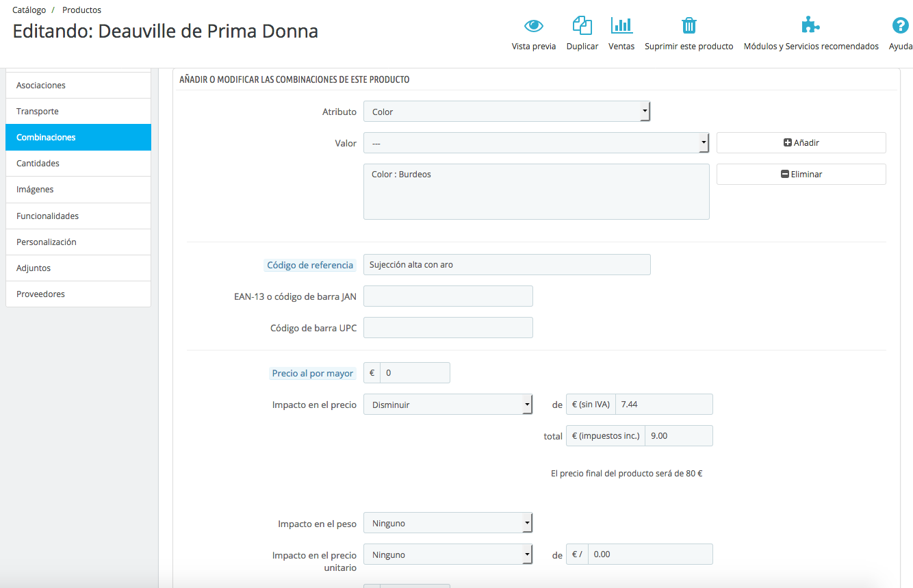Screen dimensions: 913x588
Task: Click the impuestos inc. total field
Action: pyautogui.click(x=678, y=436)
